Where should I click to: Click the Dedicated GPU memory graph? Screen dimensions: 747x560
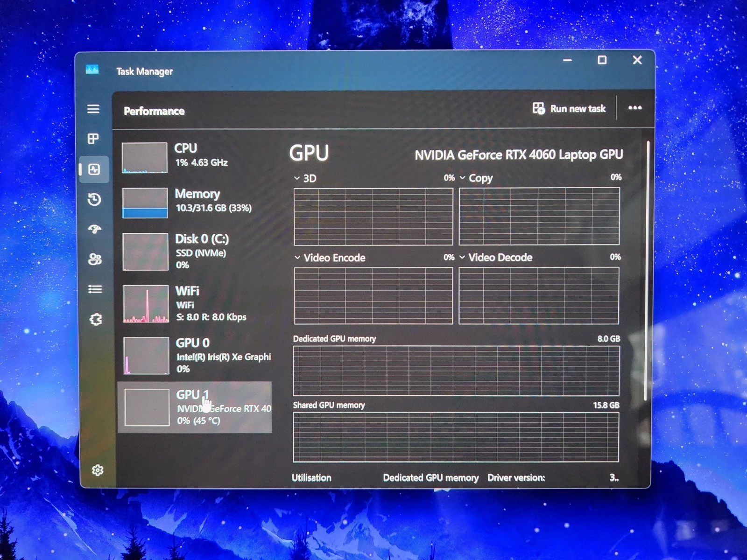click(456, 371)
